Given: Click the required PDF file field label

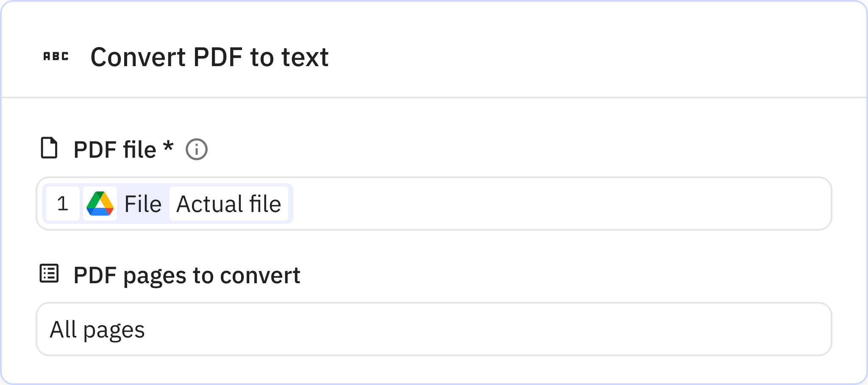Looking at the screenshot, I should tap(122, 148).
